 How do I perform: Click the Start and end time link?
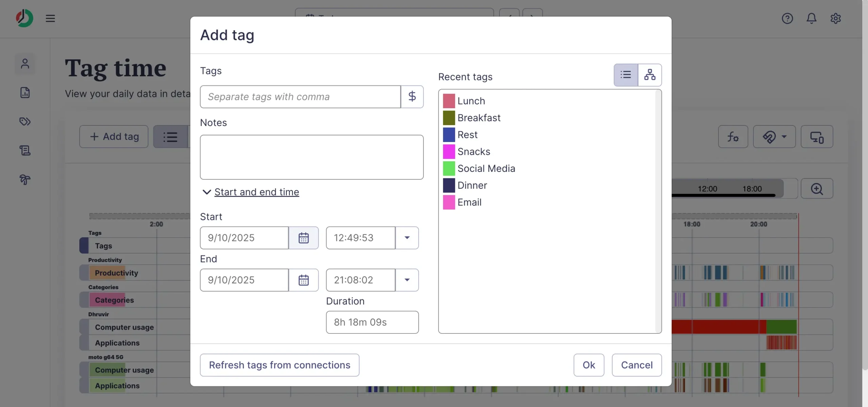pos(257,192)
